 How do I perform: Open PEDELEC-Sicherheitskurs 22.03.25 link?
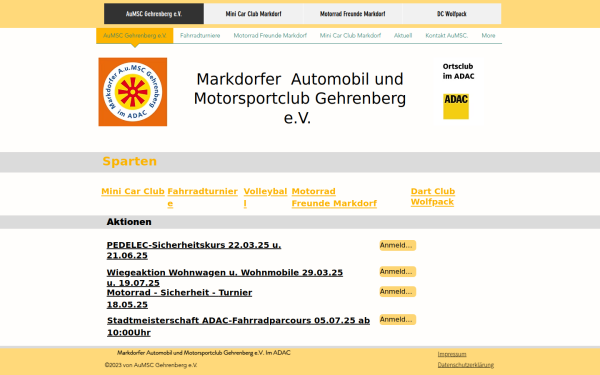tap(194, 250)
